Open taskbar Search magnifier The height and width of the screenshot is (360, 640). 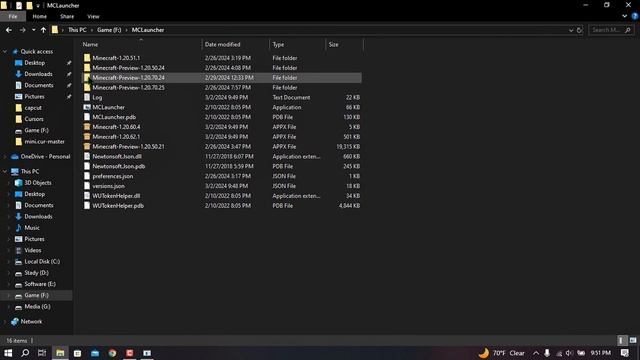click(x=25, y=353)
